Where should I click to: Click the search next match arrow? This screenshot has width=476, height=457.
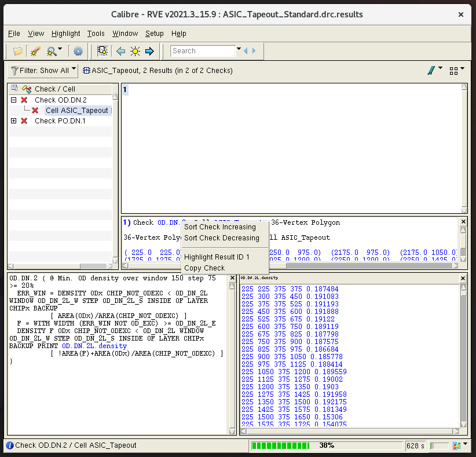point(254,51)
